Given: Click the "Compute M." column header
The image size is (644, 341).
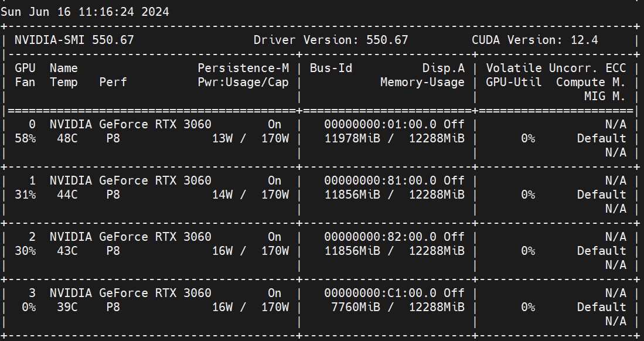Looking at the screenshot, I should point(591,82).
